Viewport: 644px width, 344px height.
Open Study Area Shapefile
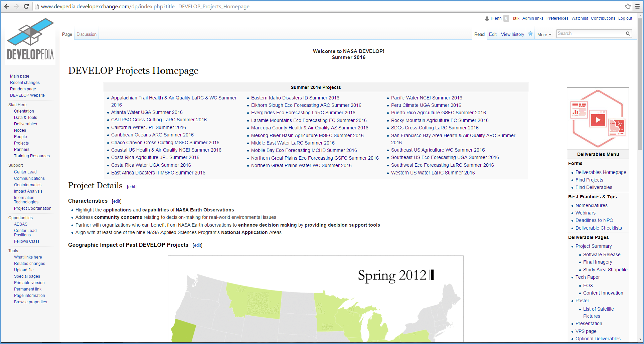pyautogui.click(x=605, y=270)
